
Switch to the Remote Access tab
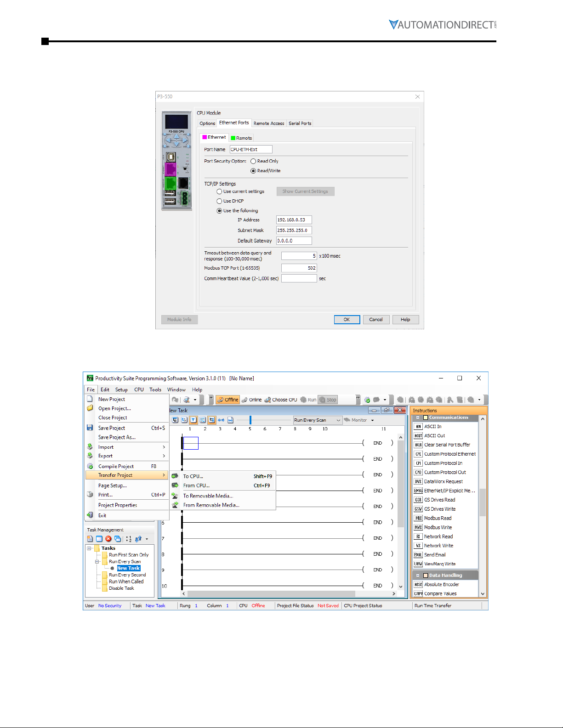coord(269,123)
